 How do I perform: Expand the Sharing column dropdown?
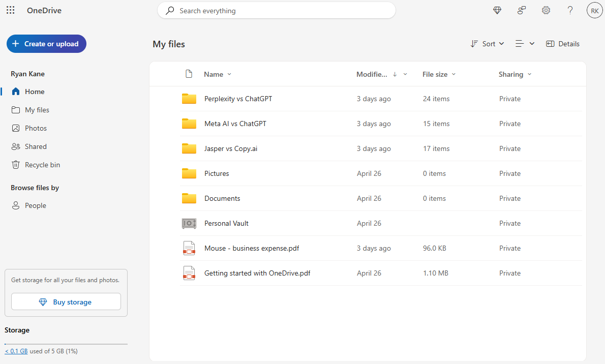point(529,74)
